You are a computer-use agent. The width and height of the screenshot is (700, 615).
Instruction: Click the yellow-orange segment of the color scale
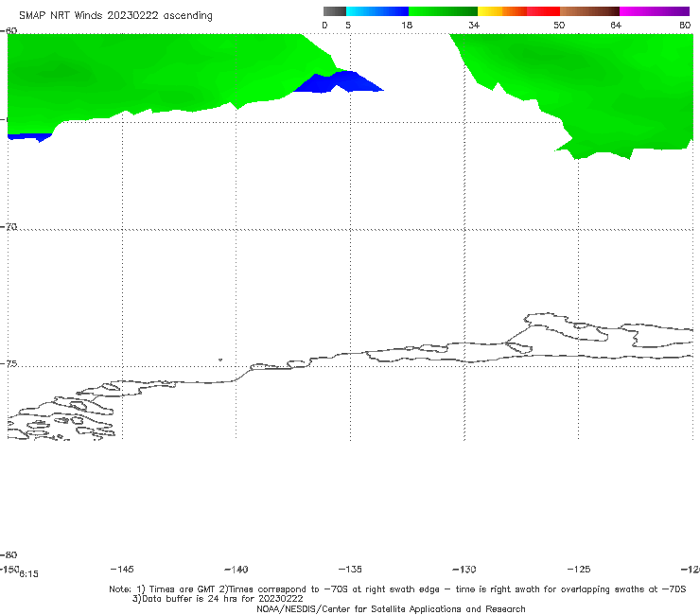pyautogui.click(x=502, y=11)
